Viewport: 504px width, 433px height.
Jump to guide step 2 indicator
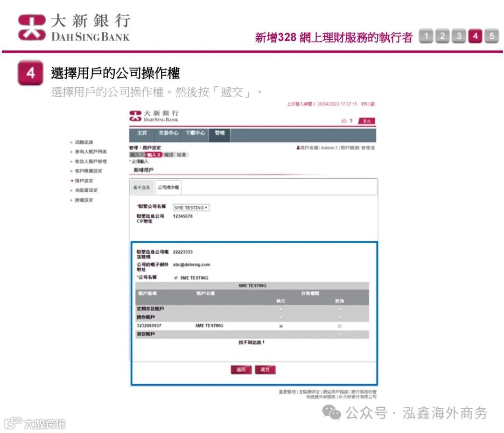pos(442,35)
